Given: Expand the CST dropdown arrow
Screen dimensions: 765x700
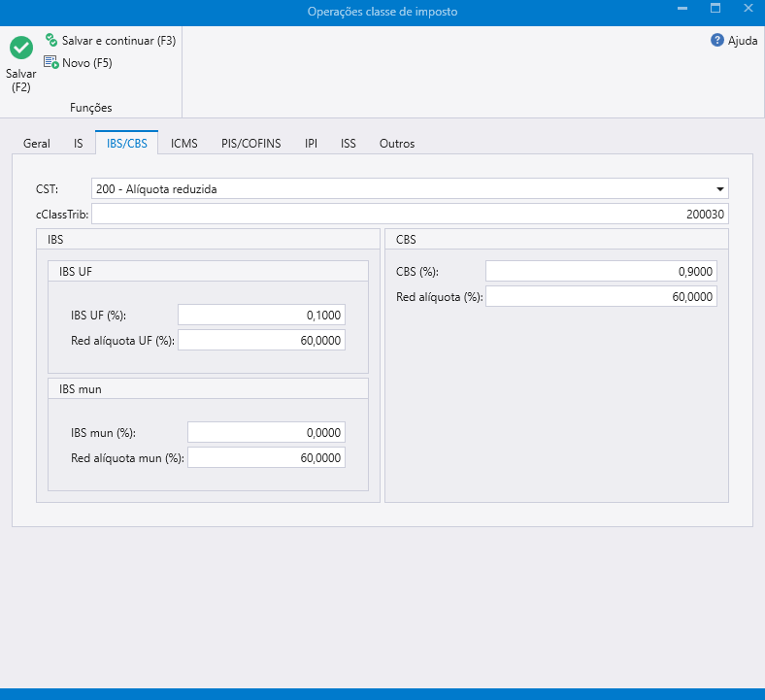Looking at the screenshot, I should pos(719,189).
